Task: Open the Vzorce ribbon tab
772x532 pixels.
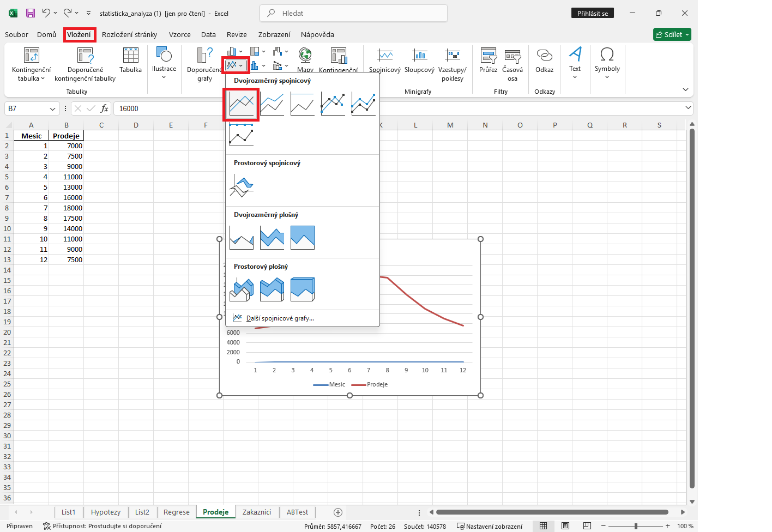Action: [179, 34]
